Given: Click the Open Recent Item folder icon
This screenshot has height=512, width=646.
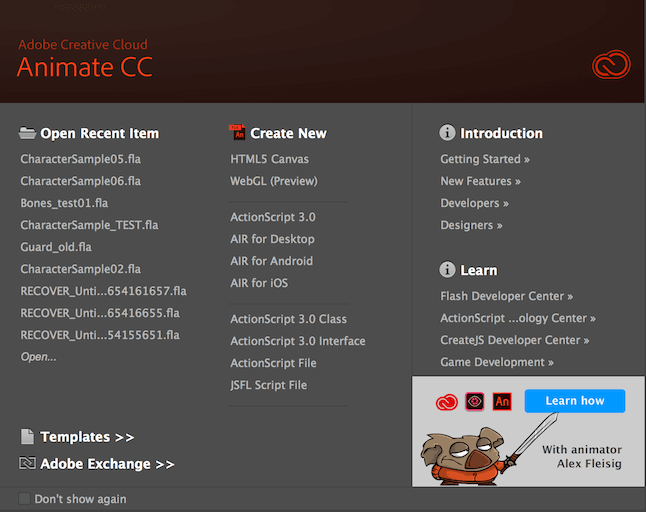Looking at the screenshot, I should [27, 133].
